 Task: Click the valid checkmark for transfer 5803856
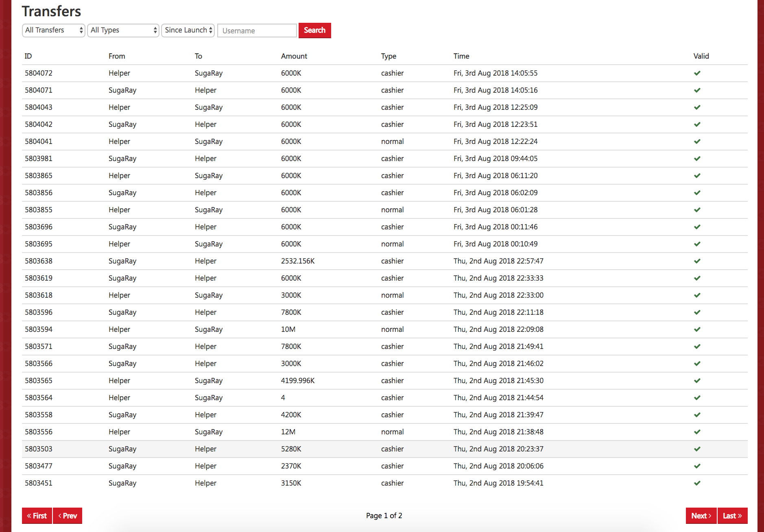697,193
